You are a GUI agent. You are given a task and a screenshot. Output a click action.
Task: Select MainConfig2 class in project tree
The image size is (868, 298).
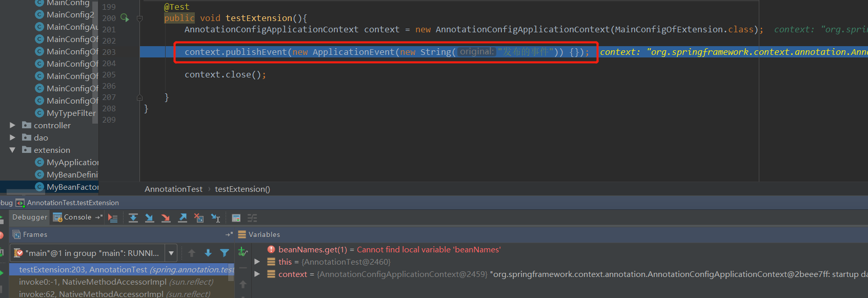pos(70,14)
